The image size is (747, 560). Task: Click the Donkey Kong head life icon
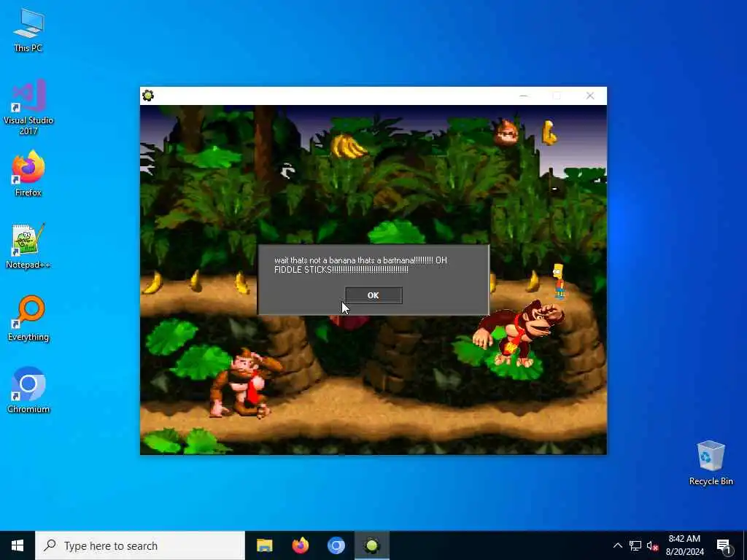click(506, 132)
